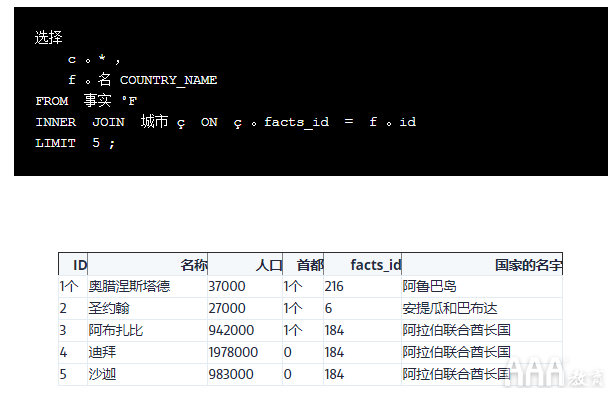The image size is (614, 393).
Task: Click ID 3 in the table
Action: tap(63, 330)
